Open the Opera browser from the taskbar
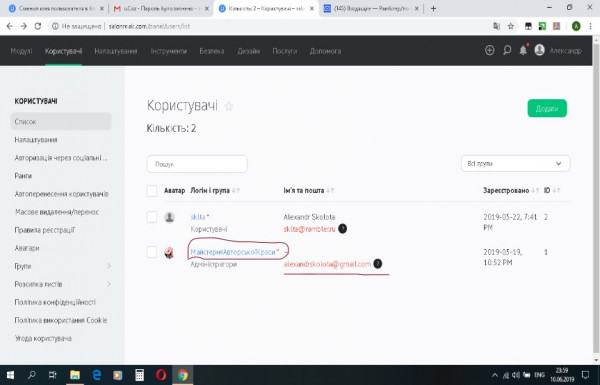The height and width of the screenshot is (385, 600). 161,375
